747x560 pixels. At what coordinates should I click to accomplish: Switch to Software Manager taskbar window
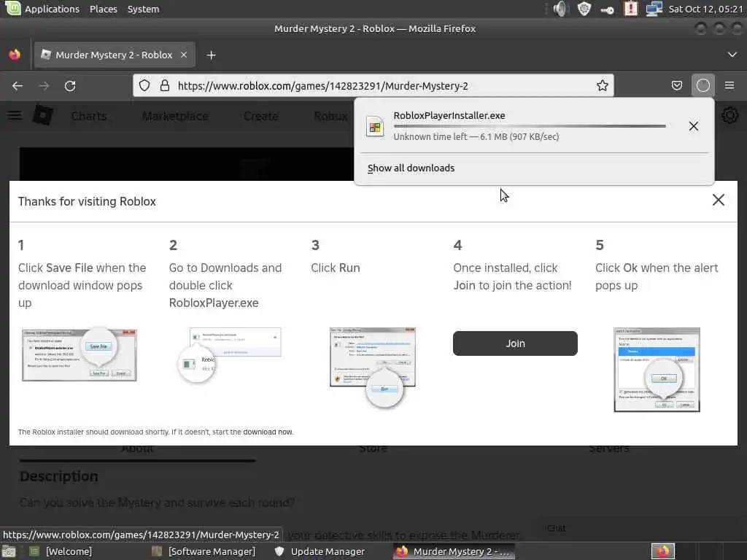coord(204,551)
